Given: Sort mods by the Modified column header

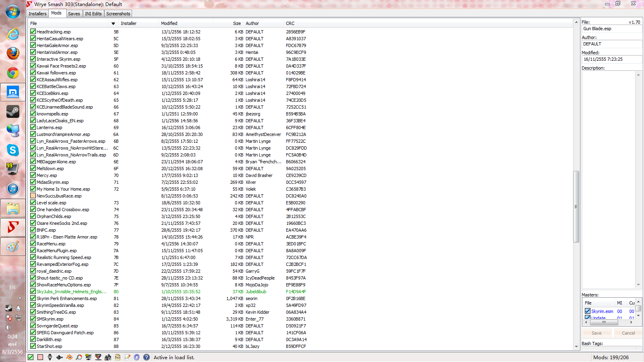Looking at the screenshot, I should [x=186, y=23].
